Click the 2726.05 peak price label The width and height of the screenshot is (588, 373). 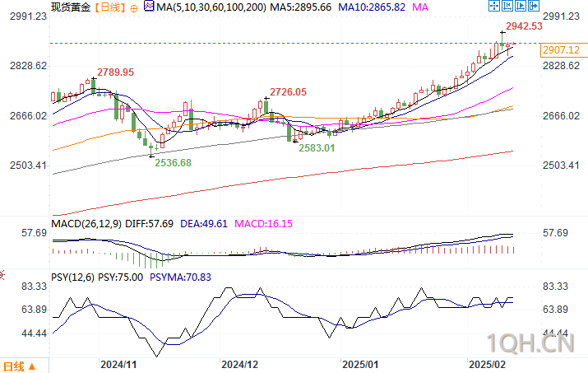point(288,91)
